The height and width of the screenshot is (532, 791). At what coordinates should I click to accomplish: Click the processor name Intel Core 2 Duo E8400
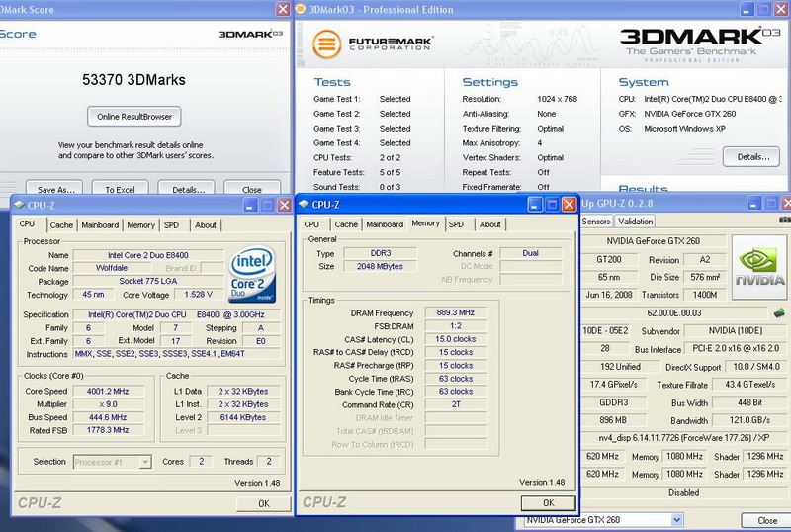[x=148, y=255]
